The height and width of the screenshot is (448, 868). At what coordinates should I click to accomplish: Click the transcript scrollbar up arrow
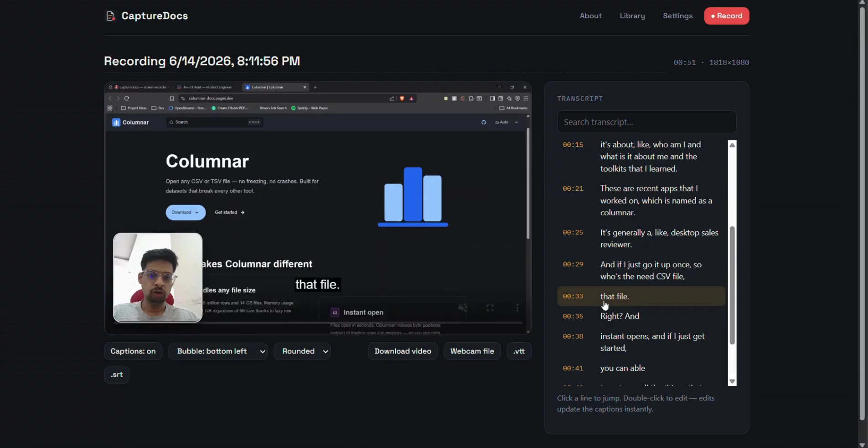click(732, 145)
